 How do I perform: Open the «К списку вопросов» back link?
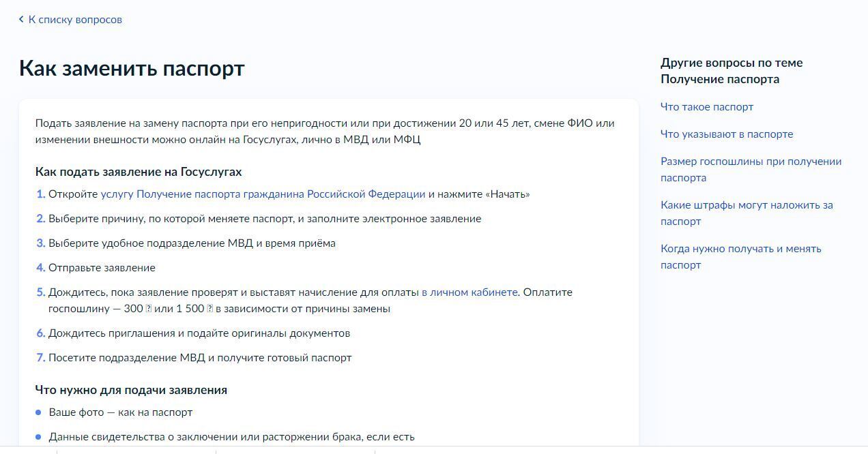[x=74, y=19]
